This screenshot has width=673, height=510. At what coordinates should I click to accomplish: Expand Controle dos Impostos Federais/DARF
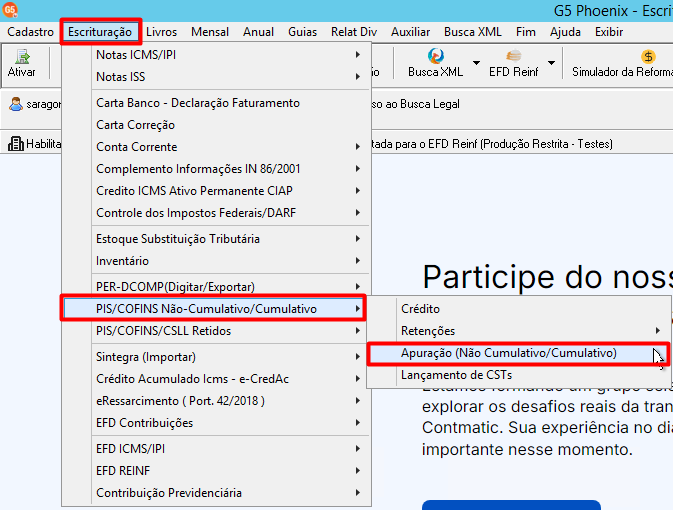tap(215, 212)
